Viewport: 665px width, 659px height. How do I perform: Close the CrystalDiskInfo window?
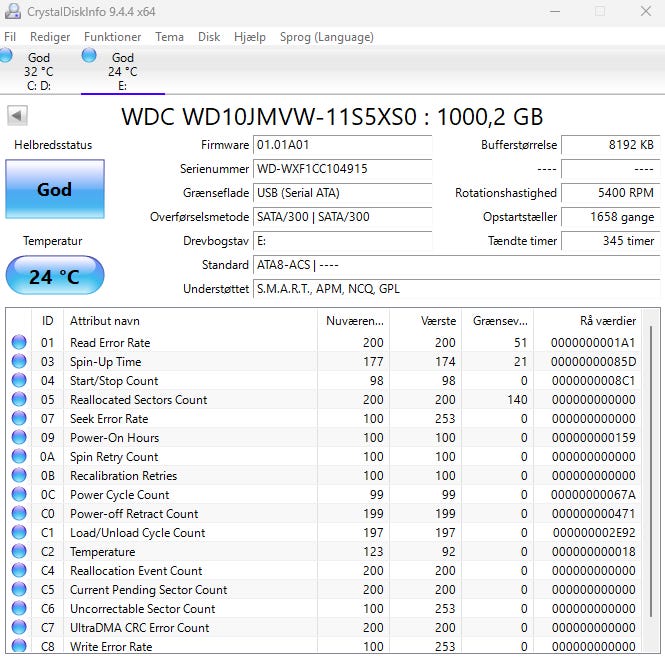pos(645,11)
